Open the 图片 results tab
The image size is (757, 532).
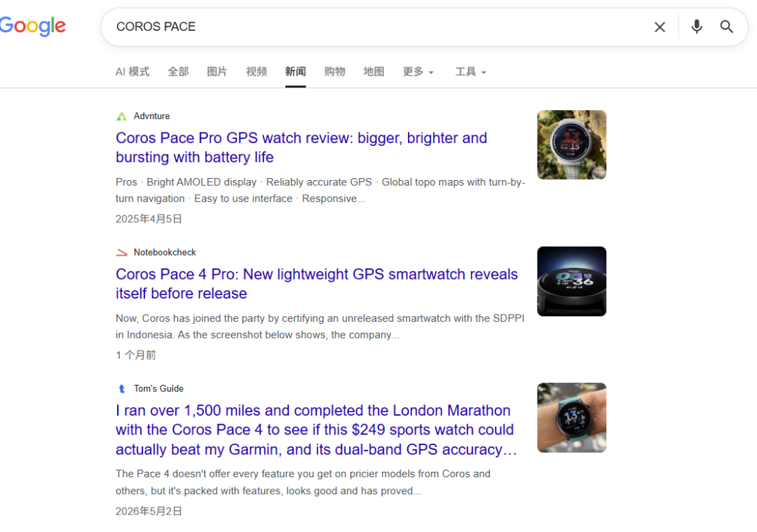point(217,71)
